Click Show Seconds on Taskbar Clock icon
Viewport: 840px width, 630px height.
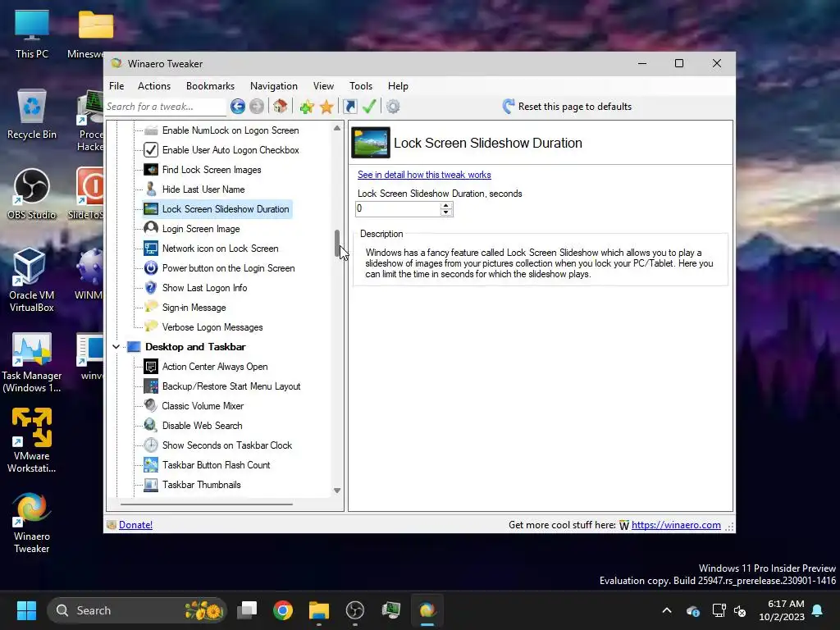151,445
